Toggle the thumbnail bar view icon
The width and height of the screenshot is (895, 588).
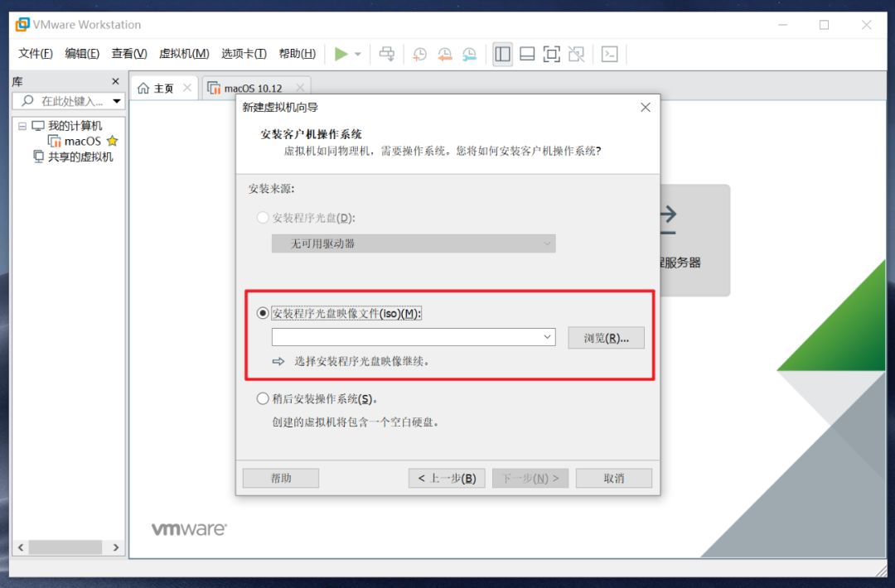(527, 54)
